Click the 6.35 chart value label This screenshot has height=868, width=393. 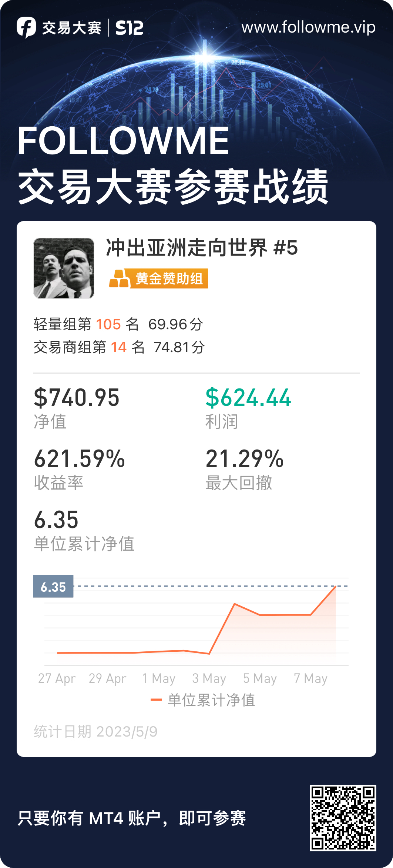[x=53, y=587]
